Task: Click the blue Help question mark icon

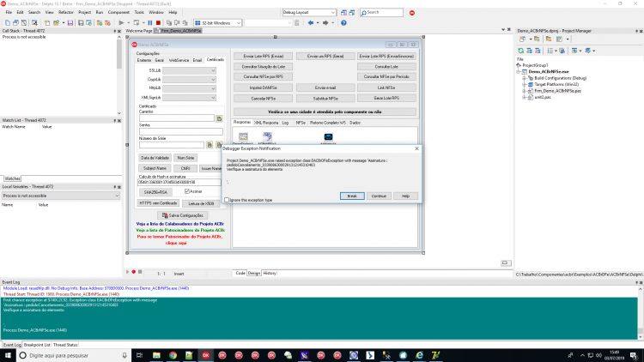Action: [343, 23]
